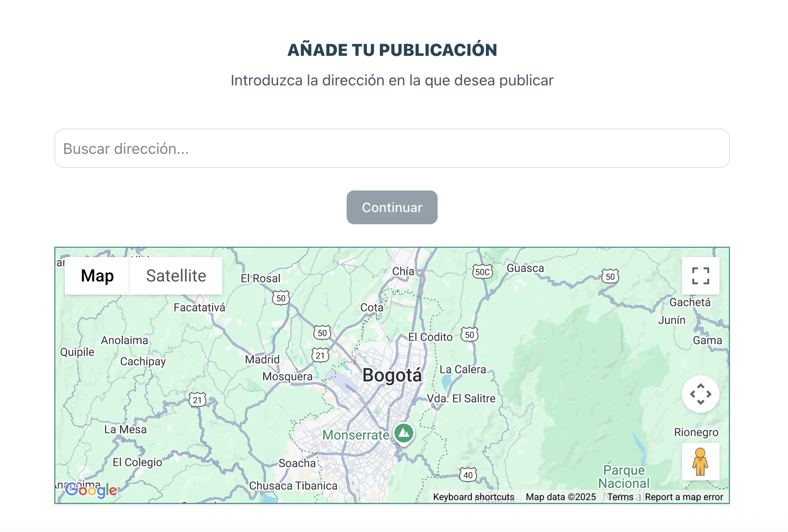
Task: Enter fullscreen mode on the map
Action: click(x=700, y=276)
